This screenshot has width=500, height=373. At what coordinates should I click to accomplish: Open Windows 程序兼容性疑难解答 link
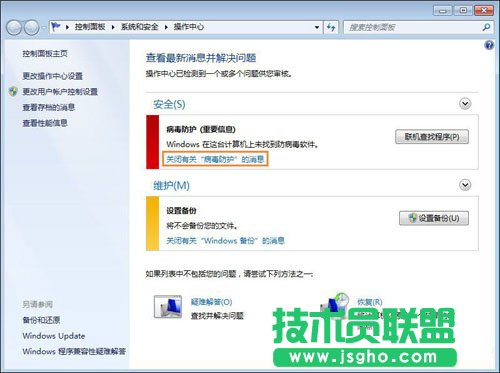pos(74,351)
